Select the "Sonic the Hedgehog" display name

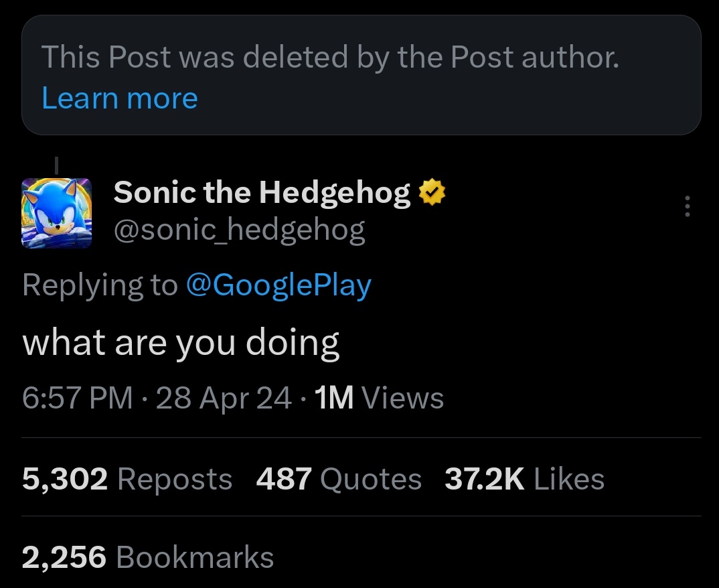click(262, 194)
